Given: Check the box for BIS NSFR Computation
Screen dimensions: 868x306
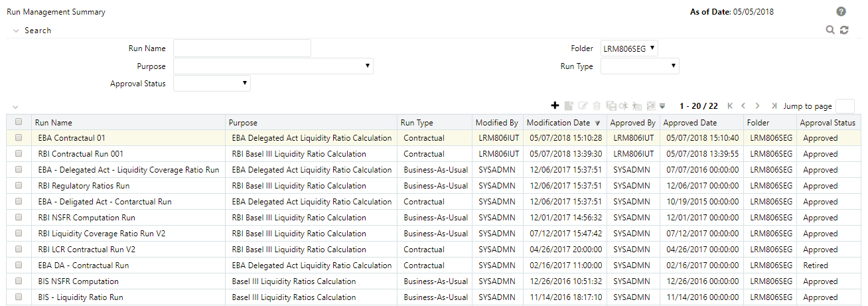Looking at the screenshot, I should (x=19, y=281).
